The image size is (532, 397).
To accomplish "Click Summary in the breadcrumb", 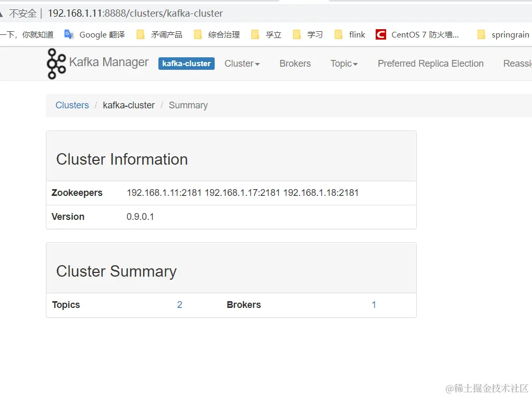I will 188,105.
